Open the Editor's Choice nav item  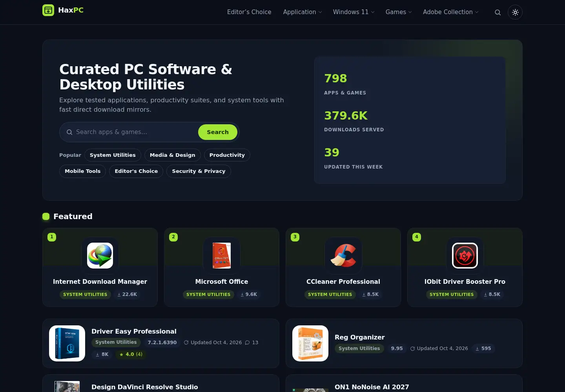coord(249,12)
